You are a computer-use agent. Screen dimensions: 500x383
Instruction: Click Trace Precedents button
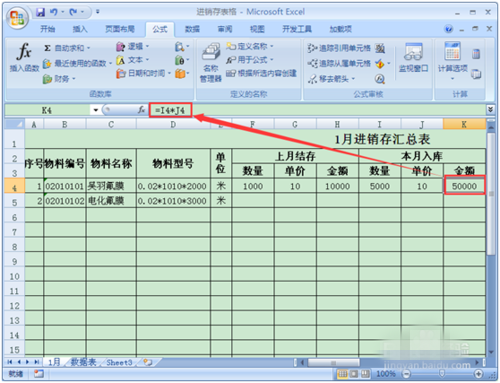(339, 48)
